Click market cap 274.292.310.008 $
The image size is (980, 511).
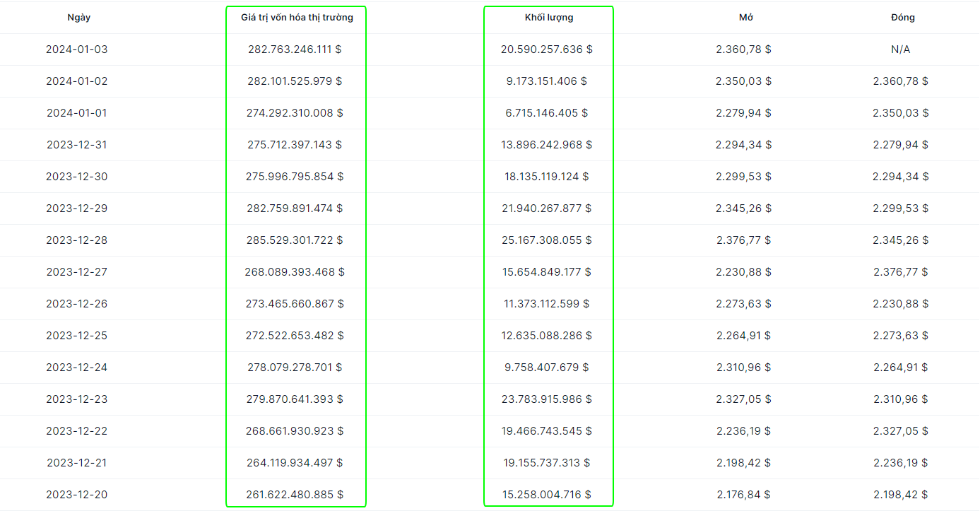(x=295, y=113)
